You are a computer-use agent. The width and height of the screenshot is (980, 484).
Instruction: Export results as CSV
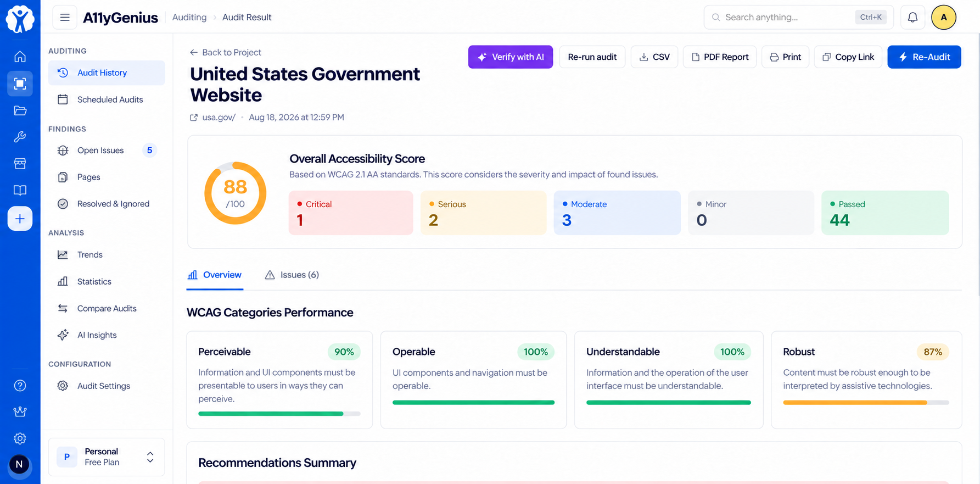[x=654, y=57]
